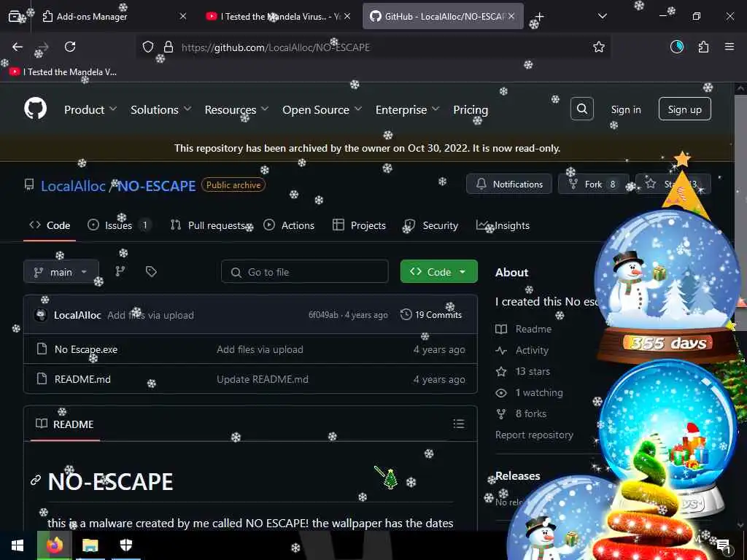
Task: Open File Explorer from the taskbar
Action: (90, 545)
